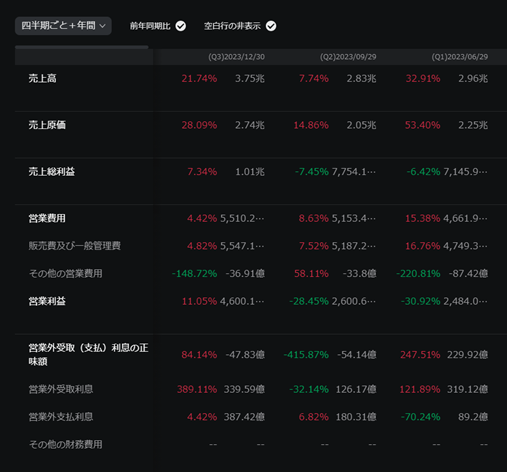This screenshot has width=507, height=472.
Task: Toggle the 前年同期比 checkmark
Action: pos(181,26)
